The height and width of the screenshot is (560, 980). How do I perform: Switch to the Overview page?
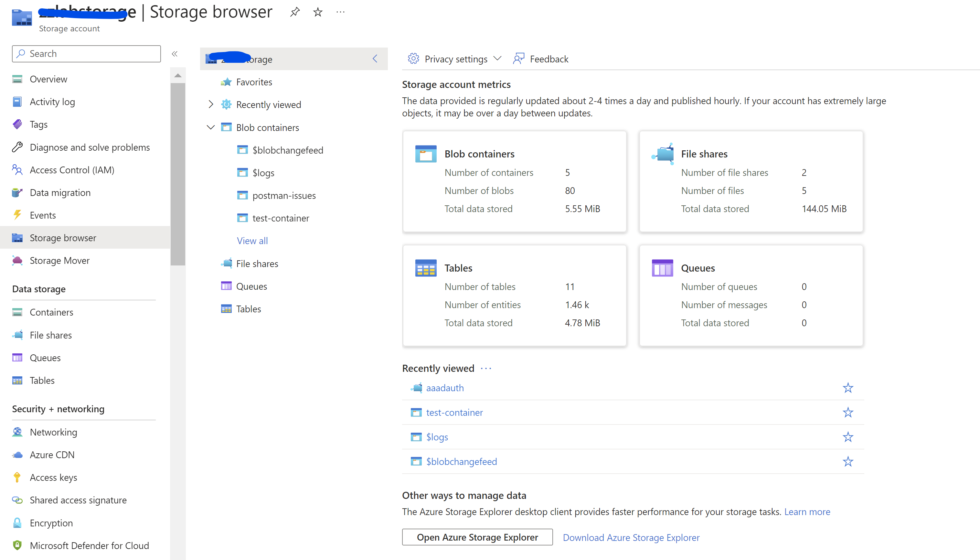tap(48, 79)
